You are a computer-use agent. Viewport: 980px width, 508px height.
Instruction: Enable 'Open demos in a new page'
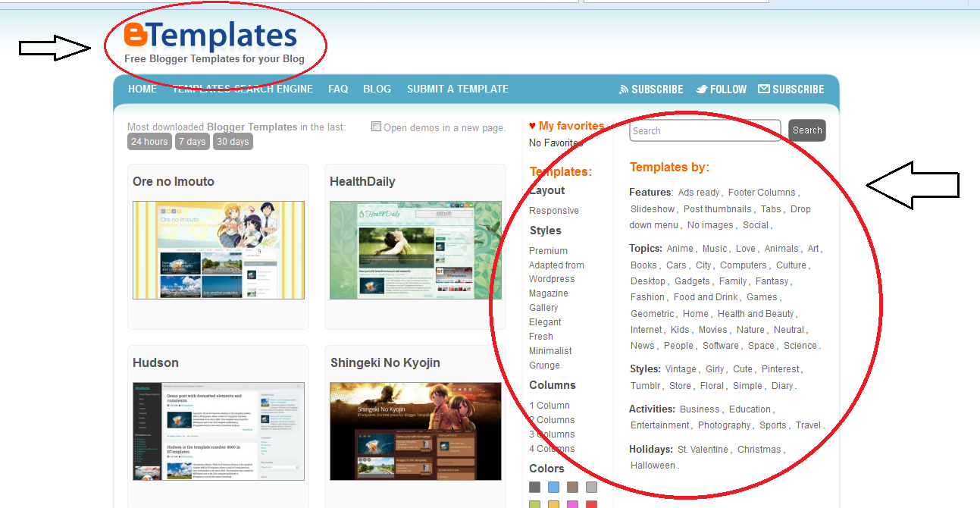coord(376,127)
